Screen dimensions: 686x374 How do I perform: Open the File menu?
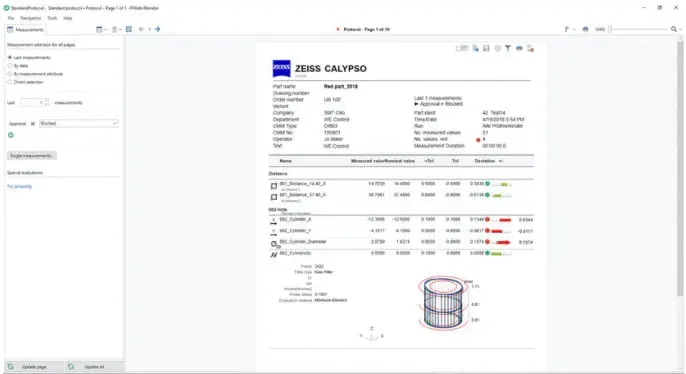pyautogui.click(x=11, y=18)
